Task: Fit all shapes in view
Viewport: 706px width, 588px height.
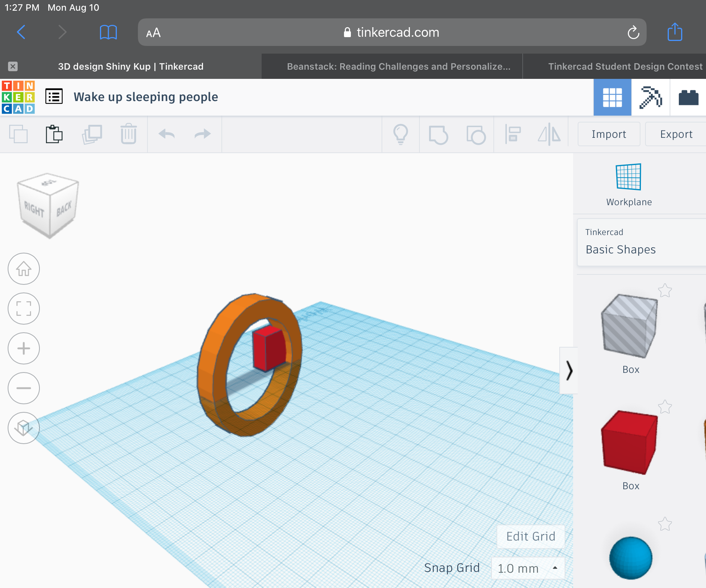Action: pos(24,309)
